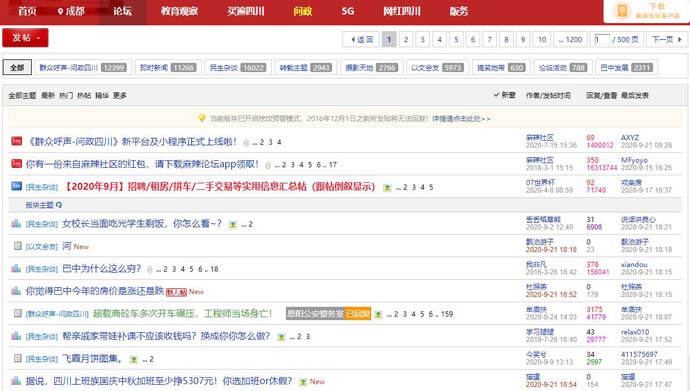Viewport: 690px width, 391px height.
Task: Open thread 超载商砼车多次开车碾压
Action: [183, 314]
